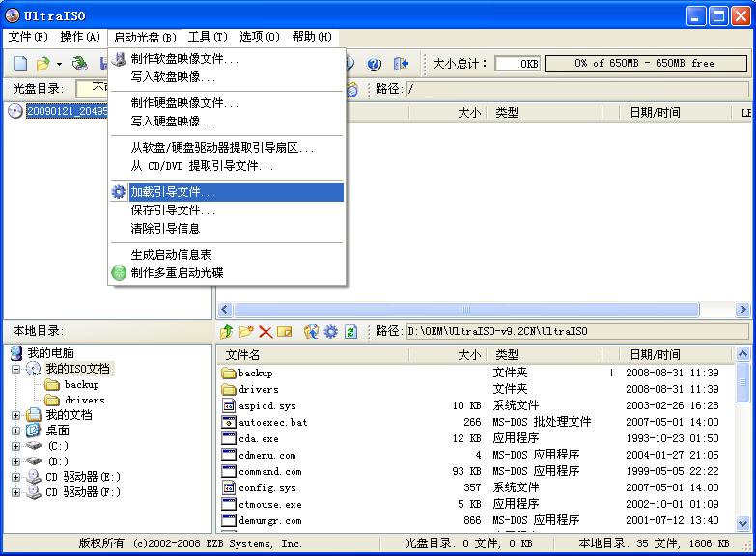Click local list 日期/时间 column header
Screen dimensions: 756x556
(x=675, y=355)
